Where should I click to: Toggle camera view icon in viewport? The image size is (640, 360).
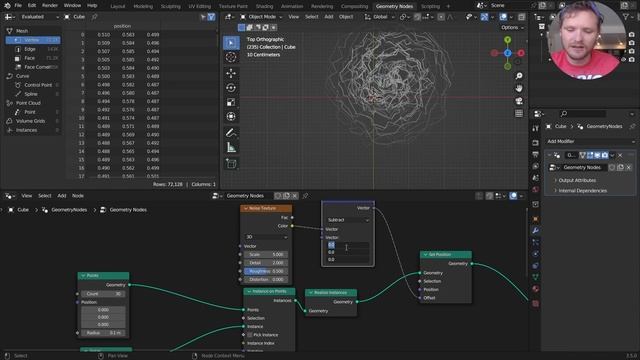click(519, 101)
